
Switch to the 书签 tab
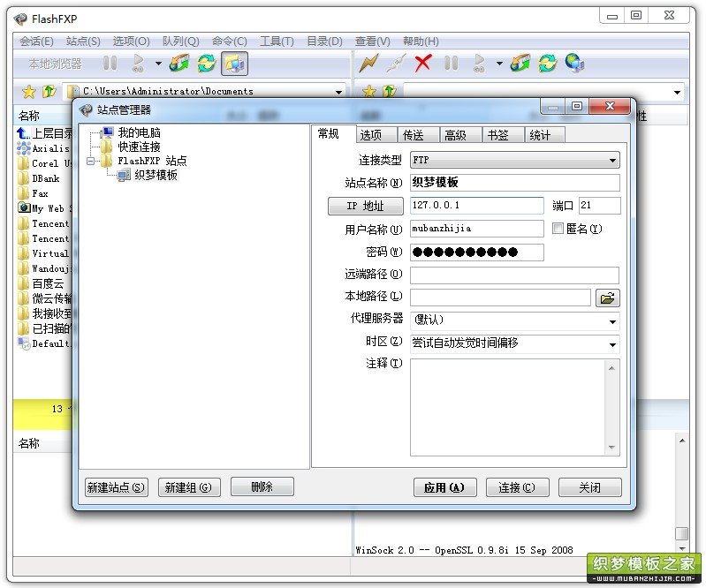(x=503, y=135)
